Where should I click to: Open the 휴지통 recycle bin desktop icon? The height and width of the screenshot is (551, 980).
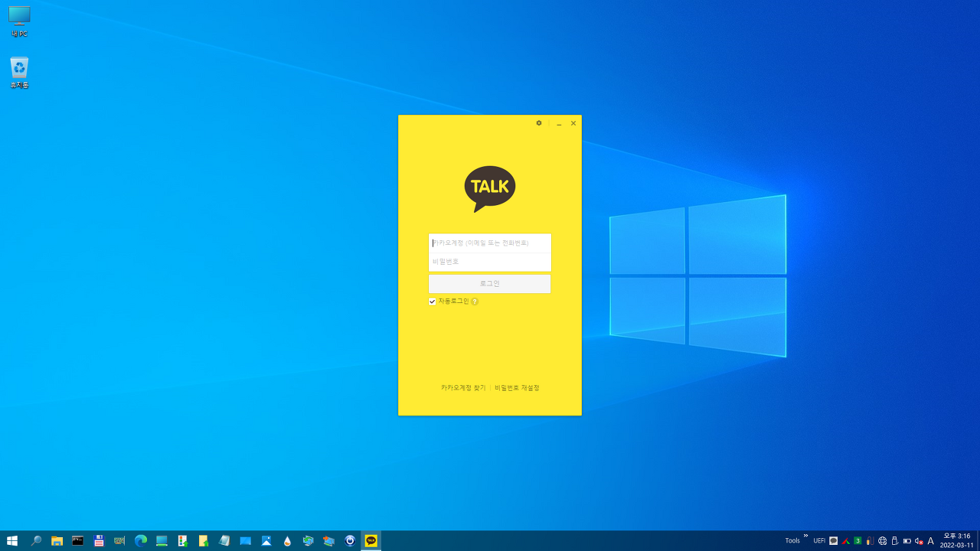[19, 73]
